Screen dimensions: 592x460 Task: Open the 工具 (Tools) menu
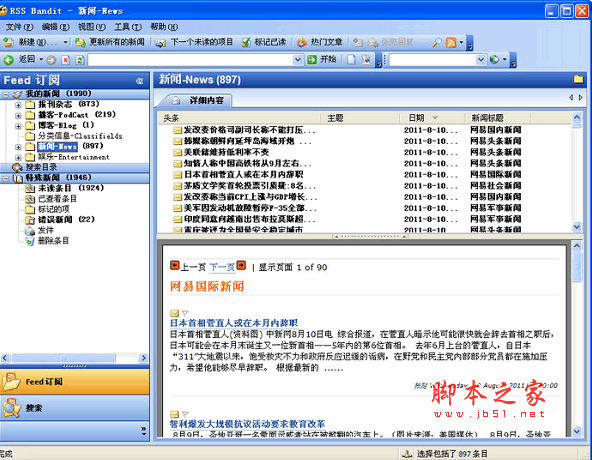click(x=128, y=27)
